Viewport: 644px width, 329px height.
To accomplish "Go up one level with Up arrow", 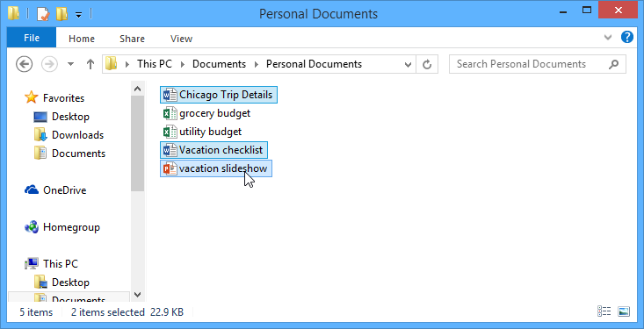I will click(x=90, y=64).
